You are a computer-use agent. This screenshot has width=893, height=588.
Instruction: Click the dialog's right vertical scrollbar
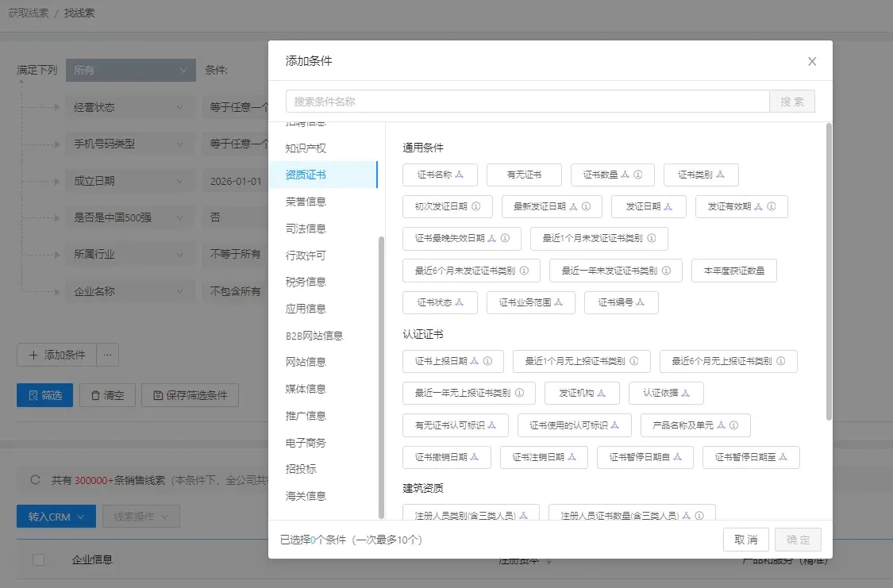click(829, 272)
